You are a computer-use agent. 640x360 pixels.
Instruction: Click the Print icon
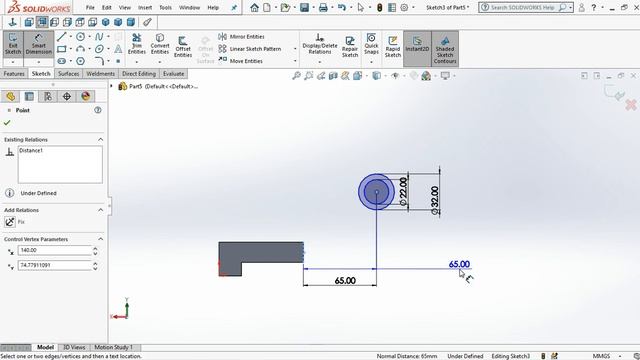coord(323,7)
